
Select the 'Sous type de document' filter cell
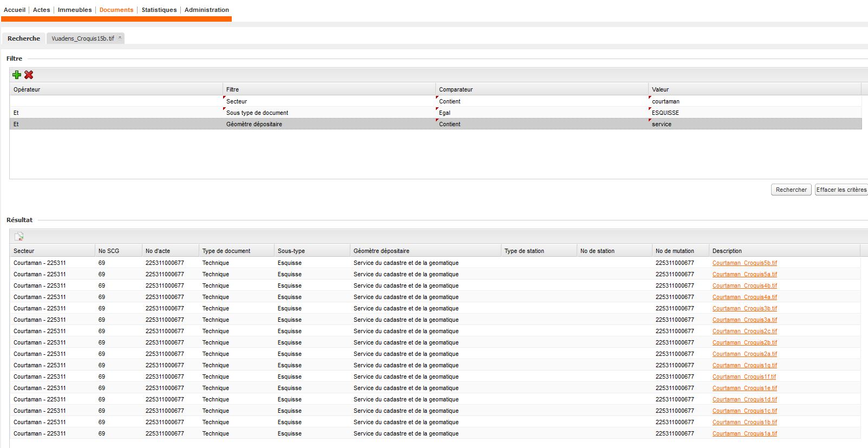click(x=329, y=113)
